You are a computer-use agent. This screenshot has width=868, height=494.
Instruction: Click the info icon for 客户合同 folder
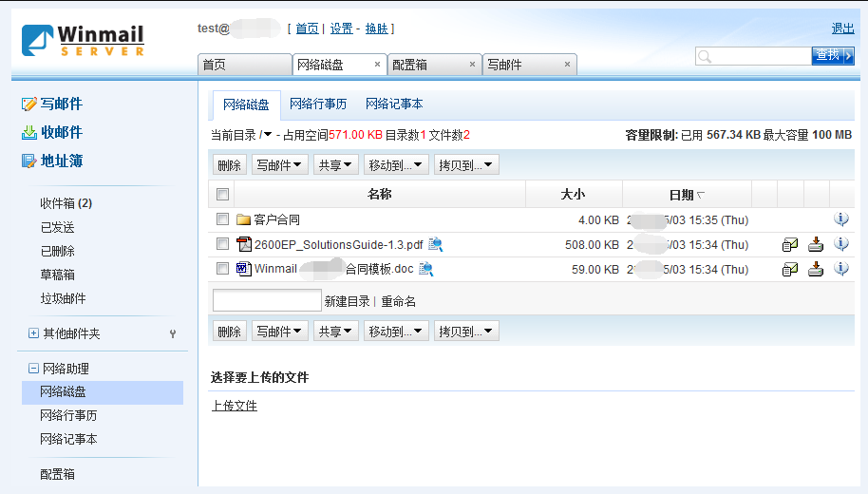(840, 219)
